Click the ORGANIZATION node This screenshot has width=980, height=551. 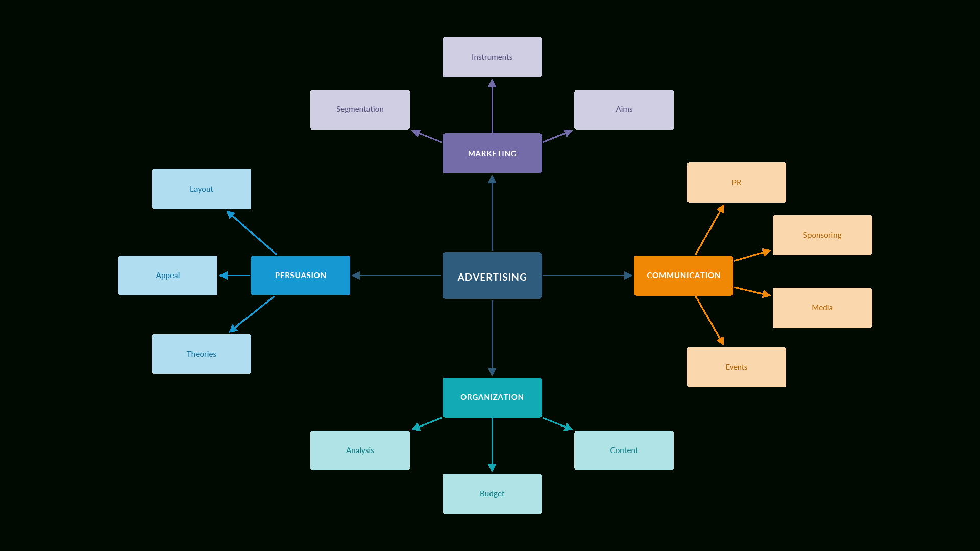492,397
